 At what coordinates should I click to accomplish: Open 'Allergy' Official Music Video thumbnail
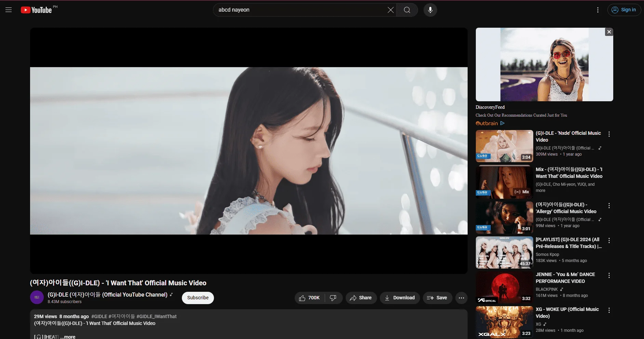click(x=504, y=218)
